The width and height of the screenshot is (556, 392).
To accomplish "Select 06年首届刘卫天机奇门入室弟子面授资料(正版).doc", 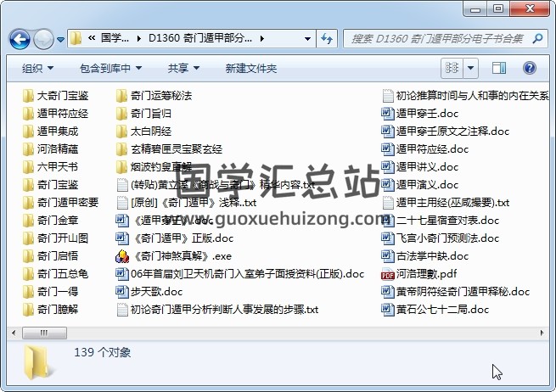I will pos(240,273).
